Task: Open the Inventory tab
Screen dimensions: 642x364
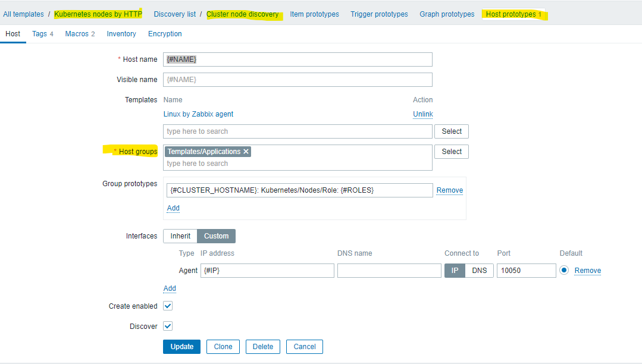Action: pos(121,34)
